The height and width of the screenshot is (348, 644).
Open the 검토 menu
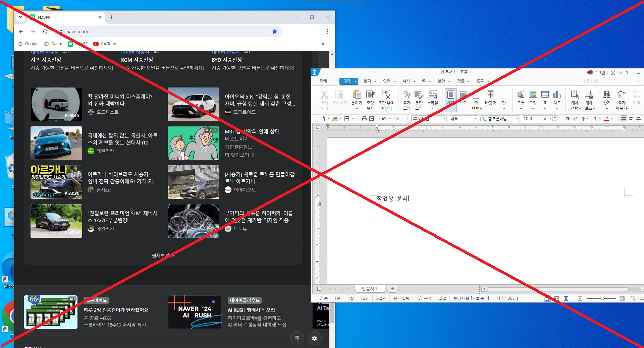tap(461, 81)
